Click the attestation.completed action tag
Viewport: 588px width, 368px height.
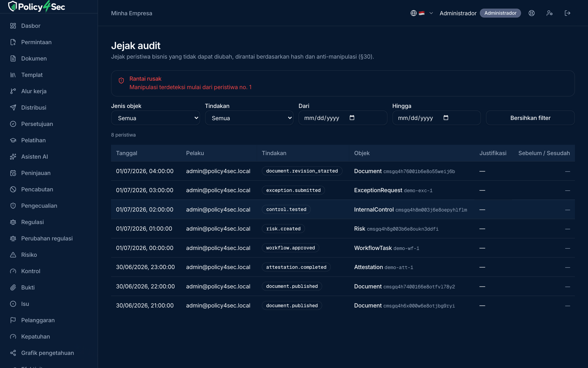click(296, 267)
